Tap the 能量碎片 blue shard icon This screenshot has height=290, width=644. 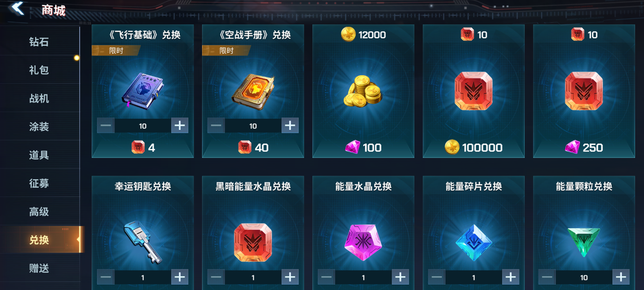coord(473,242)
